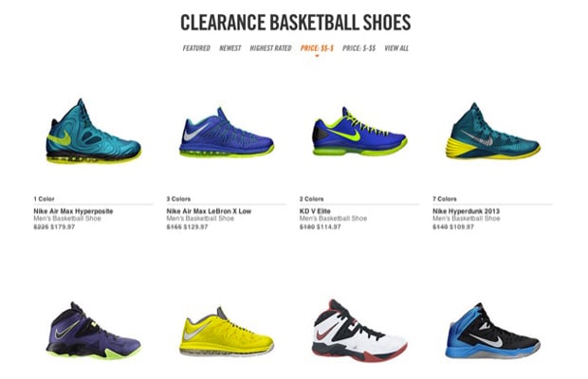This screenshot has width=588, height=379.
Task: Open the purple high-top shoe with green sole
Action: click(x=93, y=330)
